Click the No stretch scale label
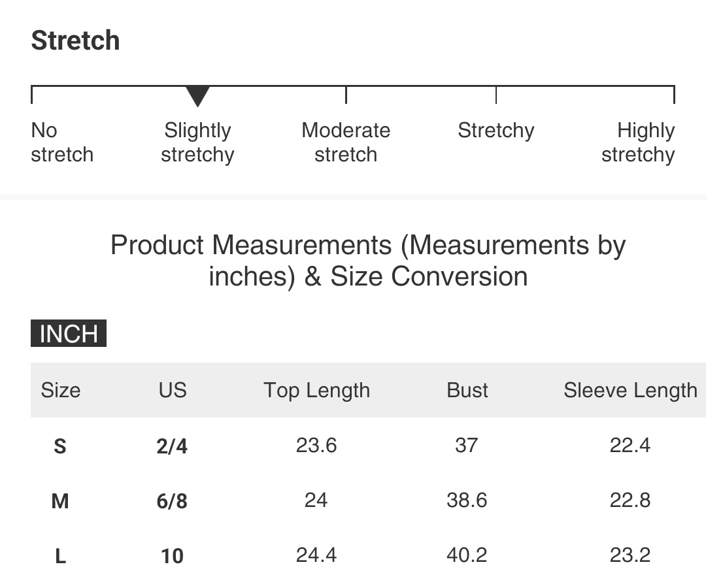 tap(62, 142)
